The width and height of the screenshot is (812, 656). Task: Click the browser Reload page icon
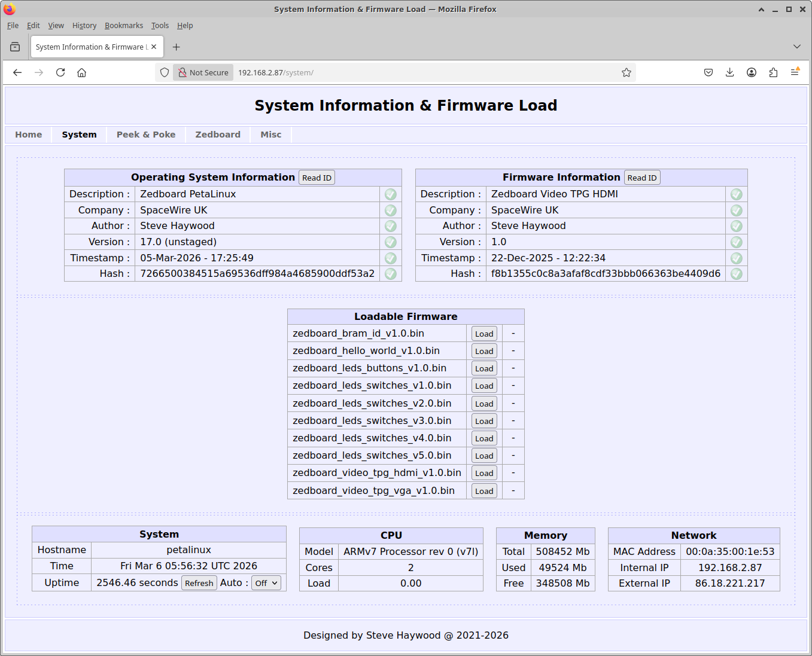(x=60, y=72)
